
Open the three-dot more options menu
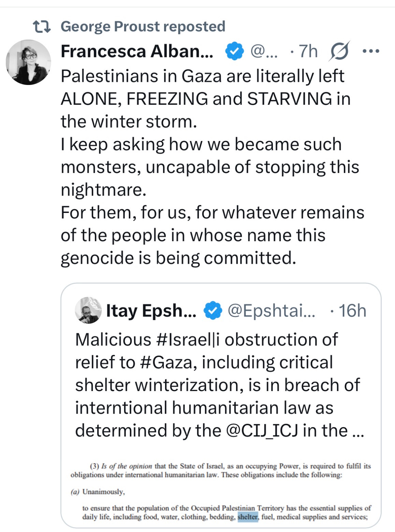[x=371, y=52]
